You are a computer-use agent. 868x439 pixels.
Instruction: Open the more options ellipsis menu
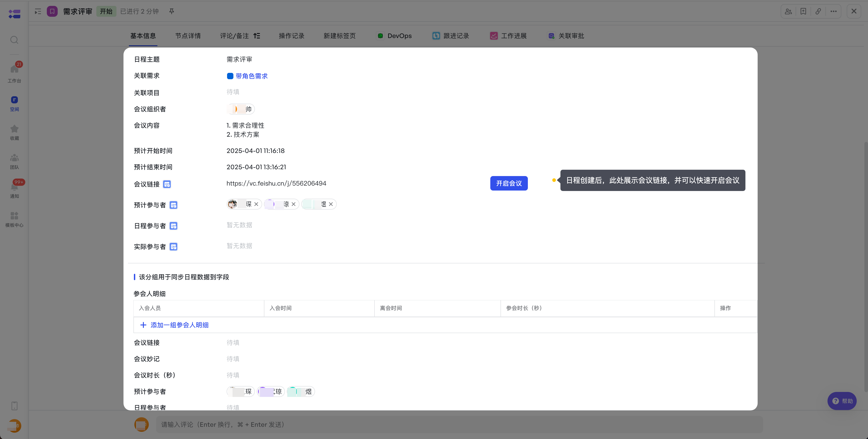[x=834, y=12]
